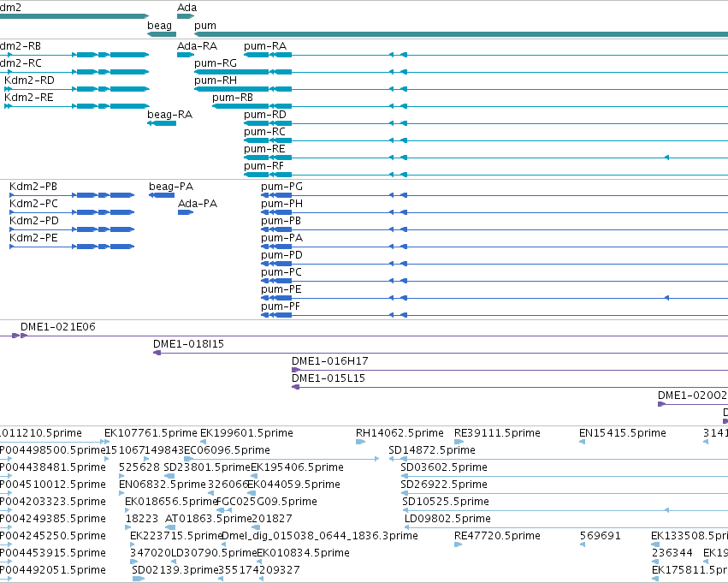Open the beag-PA protein label
728x583 pixels.
(171, 187)
